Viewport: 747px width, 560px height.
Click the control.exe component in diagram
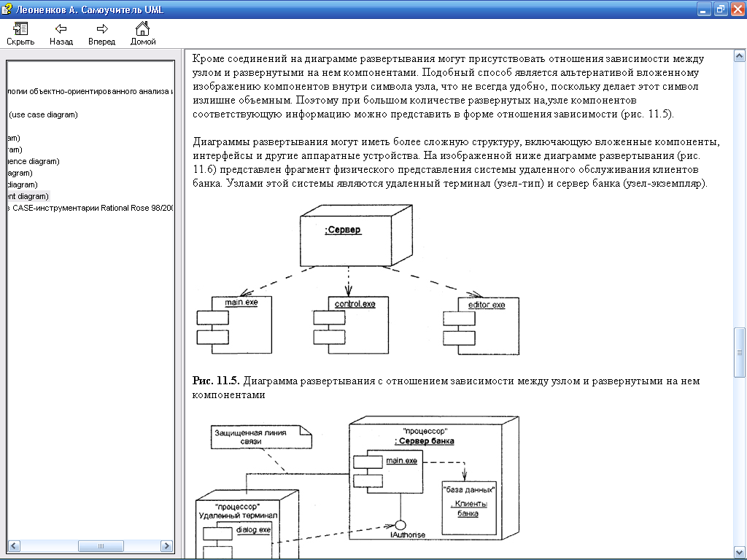351,324
